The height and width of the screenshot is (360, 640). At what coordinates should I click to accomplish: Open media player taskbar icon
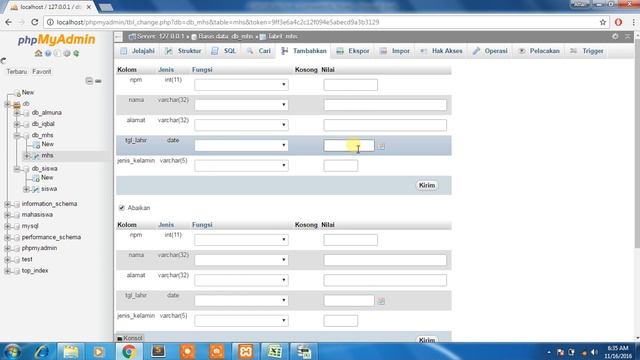click(98, 351)
